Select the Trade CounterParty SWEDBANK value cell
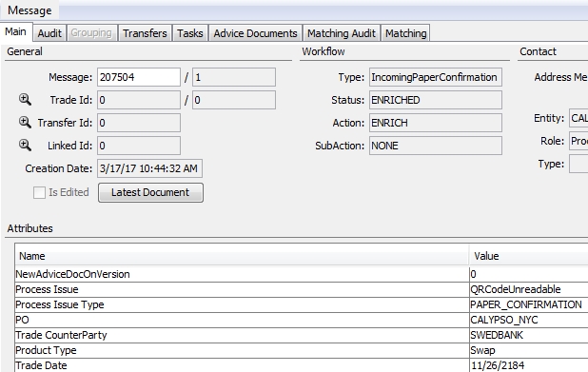 point(529,335)
